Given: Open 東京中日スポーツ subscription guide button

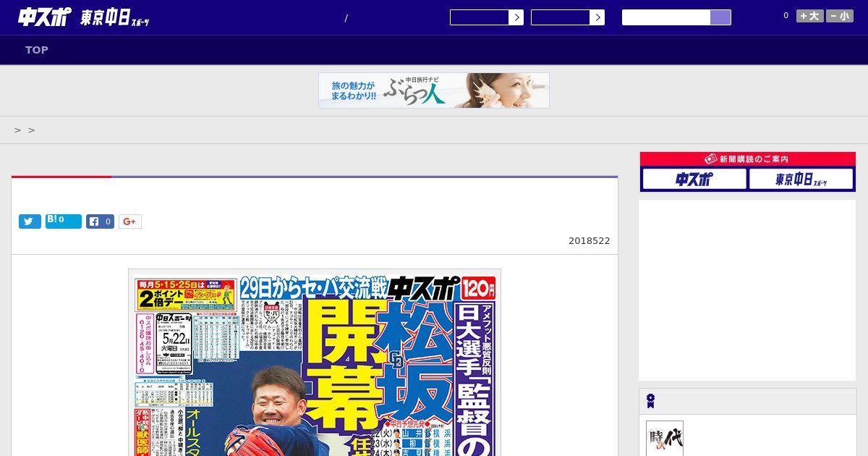Looking at the screenshot, I should (801, 179).
